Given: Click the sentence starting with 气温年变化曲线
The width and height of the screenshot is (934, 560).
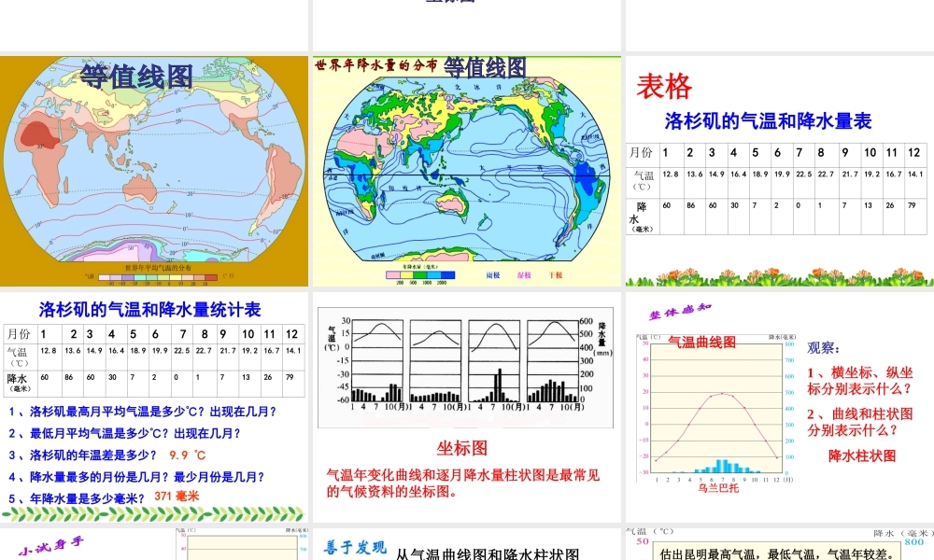Looking at the screenshot, I should (x=463, y=483).
